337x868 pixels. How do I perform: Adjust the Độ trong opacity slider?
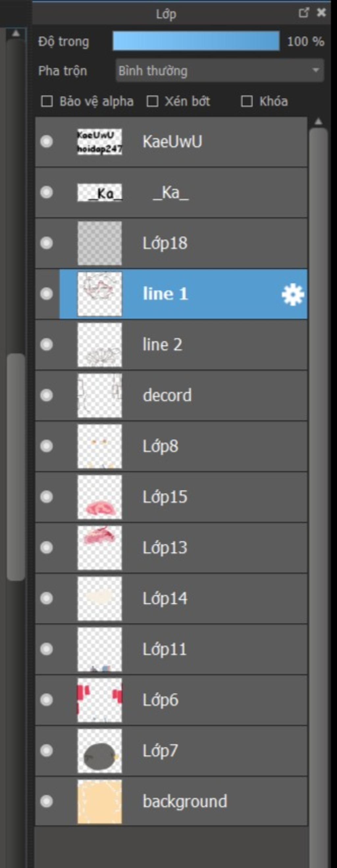pyautogui.click(x=196, y=41)
